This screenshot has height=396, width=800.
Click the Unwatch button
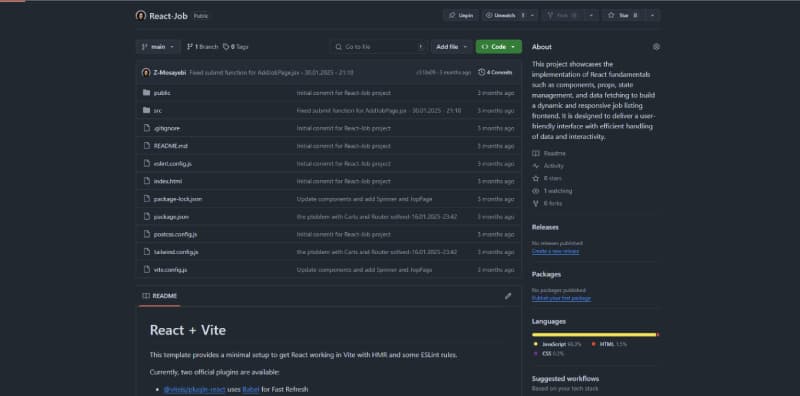pyautogui.click(x=504, y=16)
